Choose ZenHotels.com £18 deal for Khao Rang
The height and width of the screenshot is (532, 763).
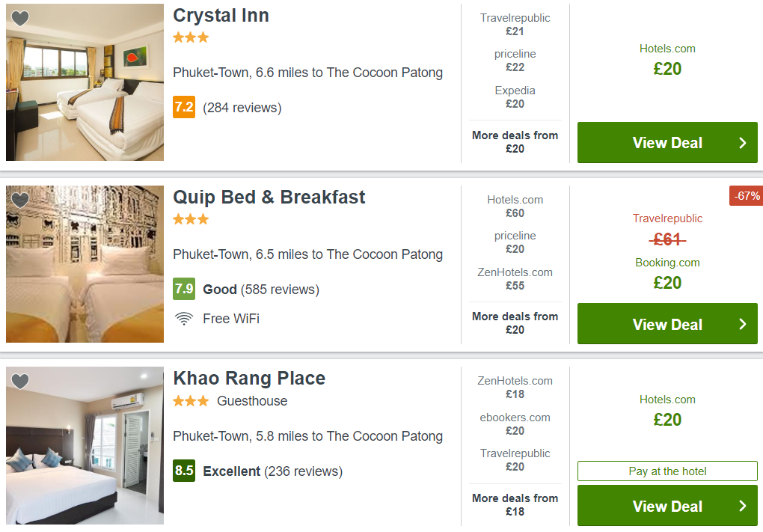tap(515, 388)
